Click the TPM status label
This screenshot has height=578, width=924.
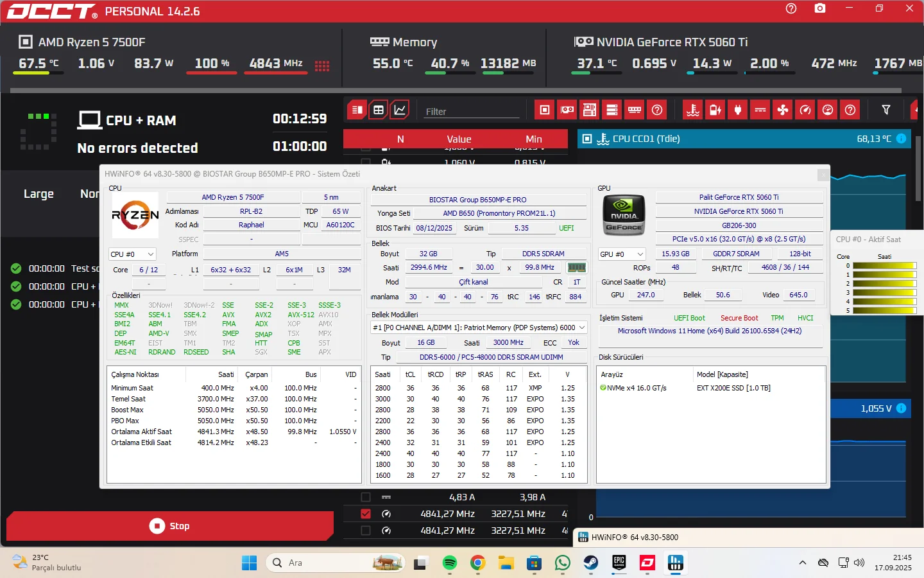777,318
